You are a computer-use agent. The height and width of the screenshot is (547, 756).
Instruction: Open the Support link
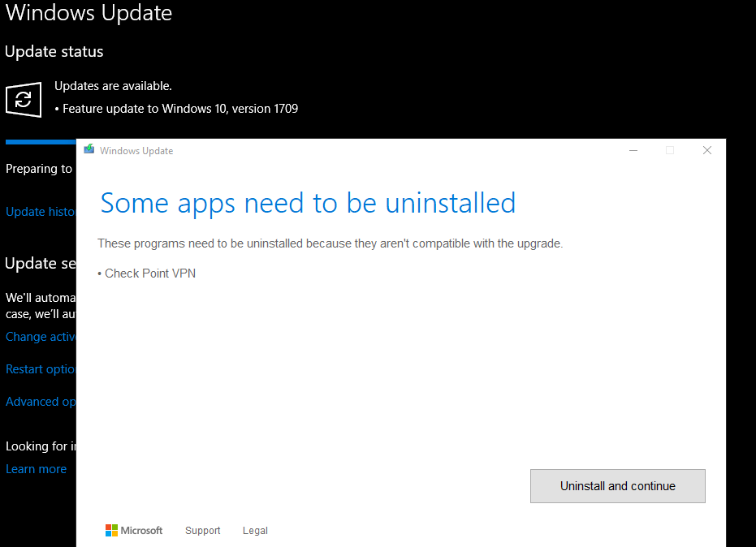tap(202, 531)
